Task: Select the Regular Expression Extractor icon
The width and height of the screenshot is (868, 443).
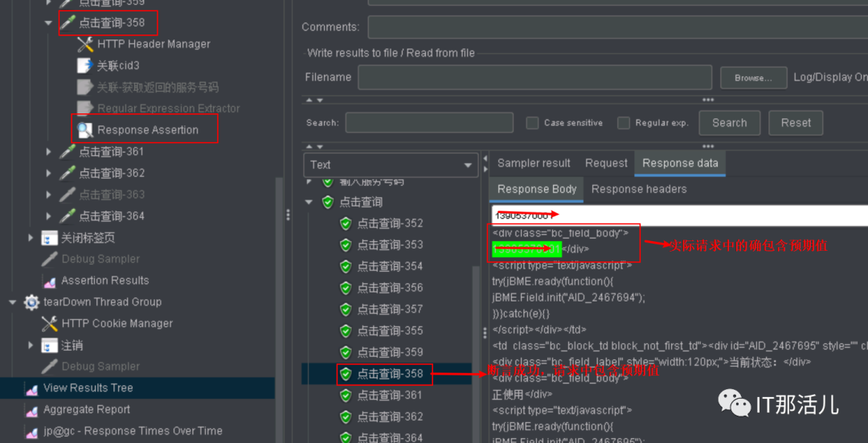Action: click(84, 109)
